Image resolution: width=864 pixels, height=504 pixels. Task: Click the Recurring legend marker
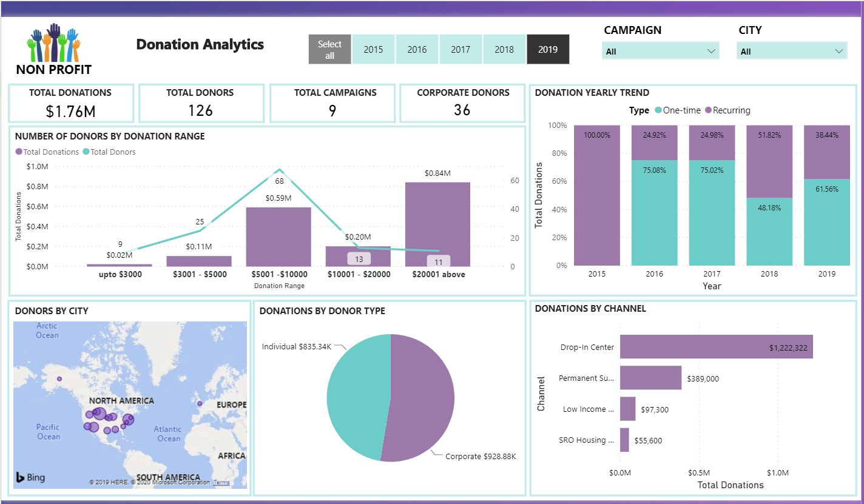pos(708,110)
